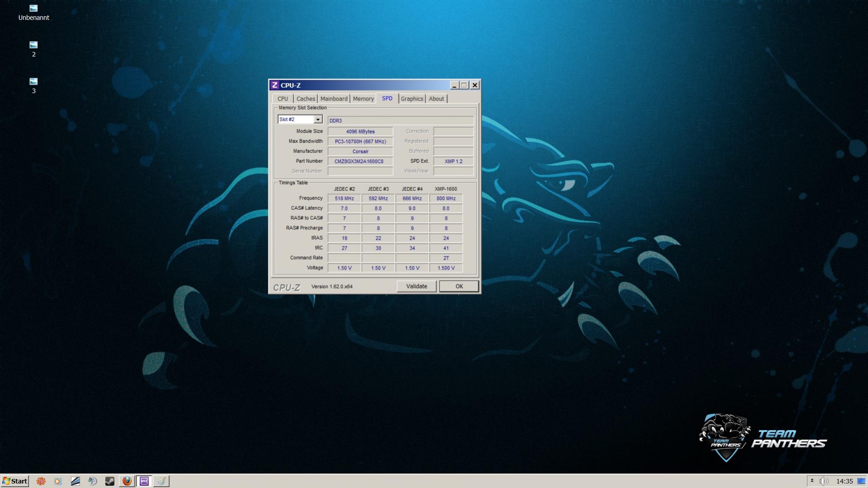Click the 592 MHz frequency cell

[x=378, y=199]
